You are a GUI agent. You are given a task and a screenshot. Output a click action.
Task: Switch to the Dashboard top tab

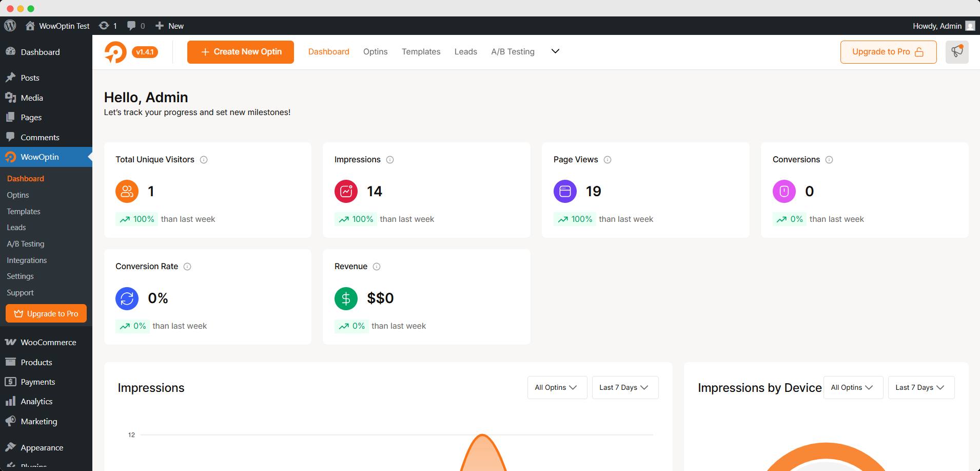[328, 52]
